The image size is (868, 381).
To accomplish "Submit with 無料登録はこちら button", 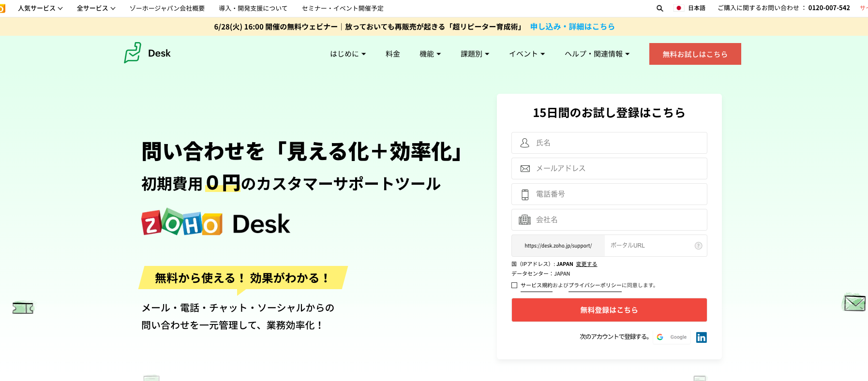I will click(609, 310).
